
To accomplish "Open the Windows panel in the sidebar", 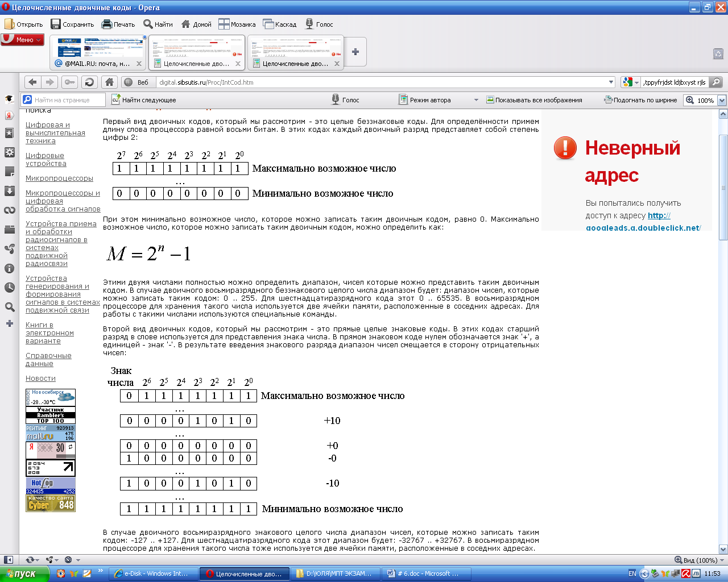I will (10, 230).
